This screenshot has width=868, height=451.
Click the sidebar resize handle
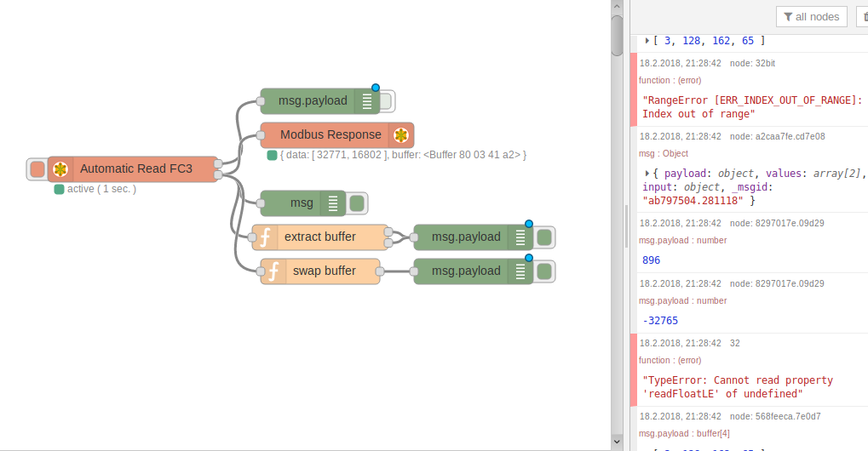click(627, 225)
